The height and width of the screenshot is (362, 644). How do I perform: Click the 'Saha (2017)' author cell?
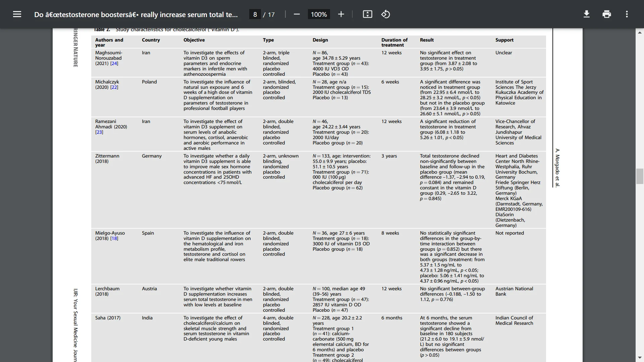coord(108,318)
